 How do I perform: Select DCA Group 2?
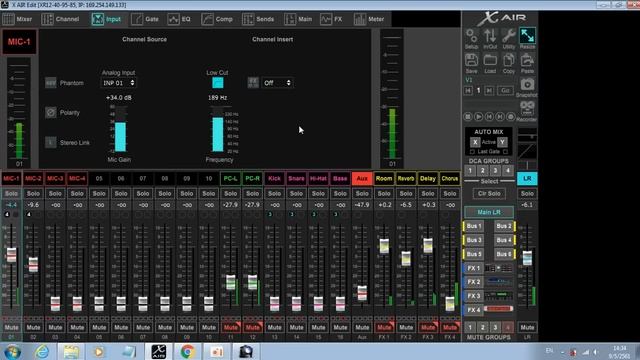[x=482, y=171]
